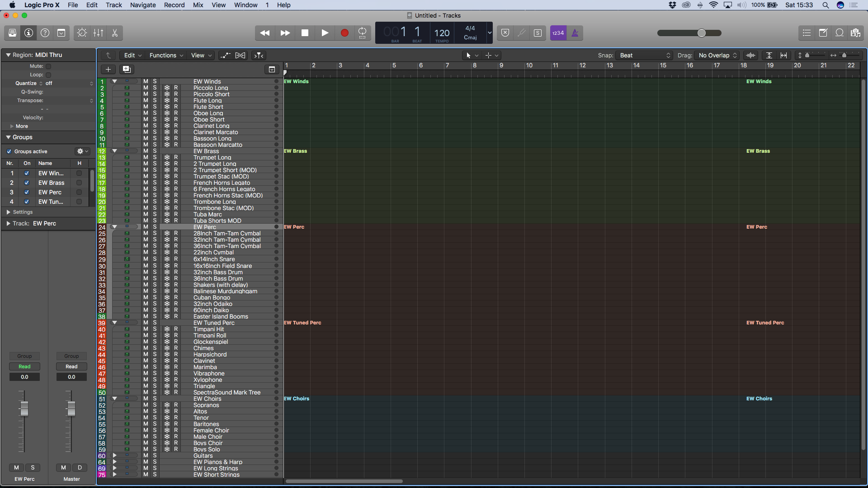Open the List Editors icon

(807, 33)
